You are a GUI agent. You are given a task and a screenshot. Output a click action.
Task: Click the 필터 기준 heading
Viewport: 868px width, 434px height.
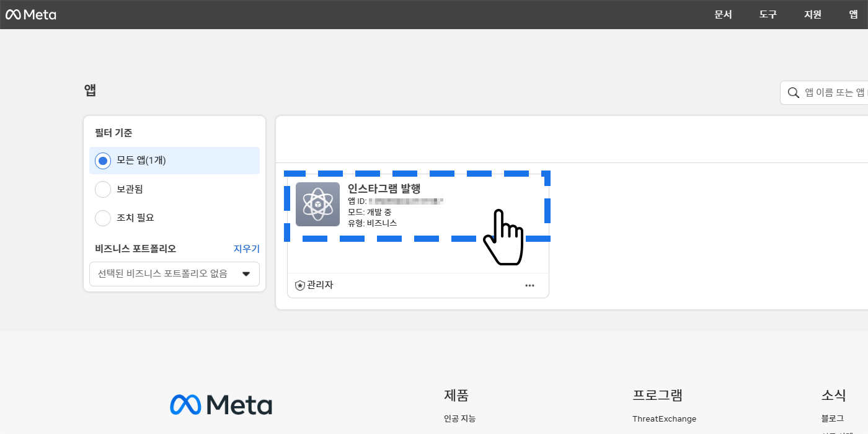113,133
